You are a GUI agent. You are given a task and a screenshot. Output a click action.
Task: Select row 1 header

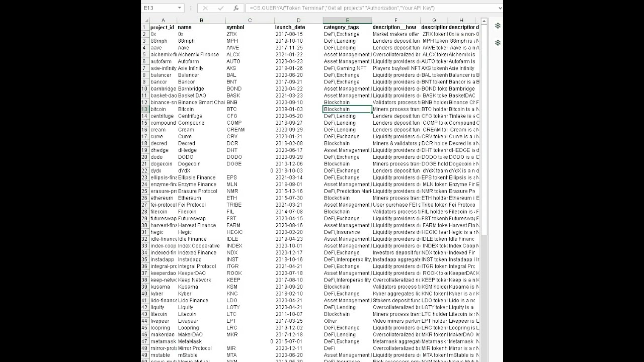click(x=145, y=27)
